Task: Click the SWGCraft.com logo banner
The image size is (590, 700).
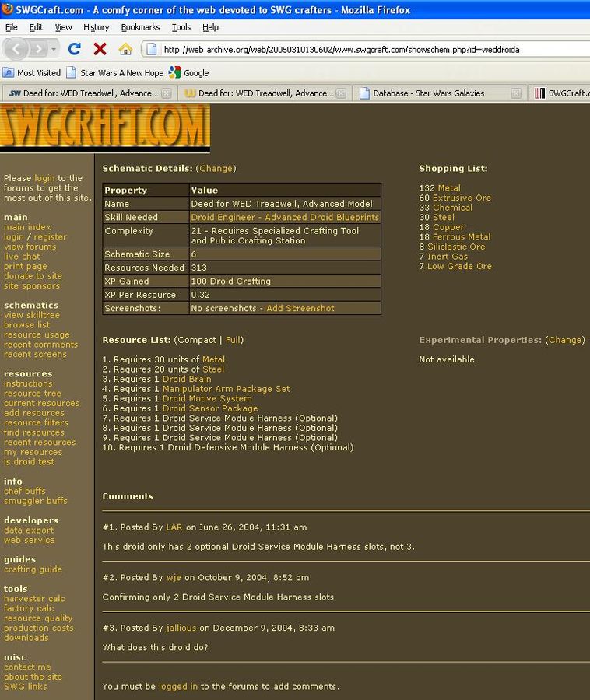Action: (105, 127)
